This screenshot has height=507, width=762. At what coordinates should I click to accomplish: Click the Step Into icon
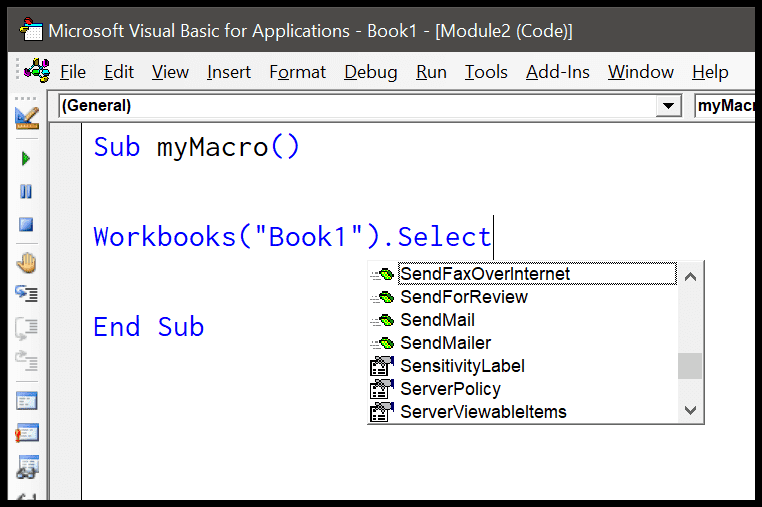coord(26,294)
